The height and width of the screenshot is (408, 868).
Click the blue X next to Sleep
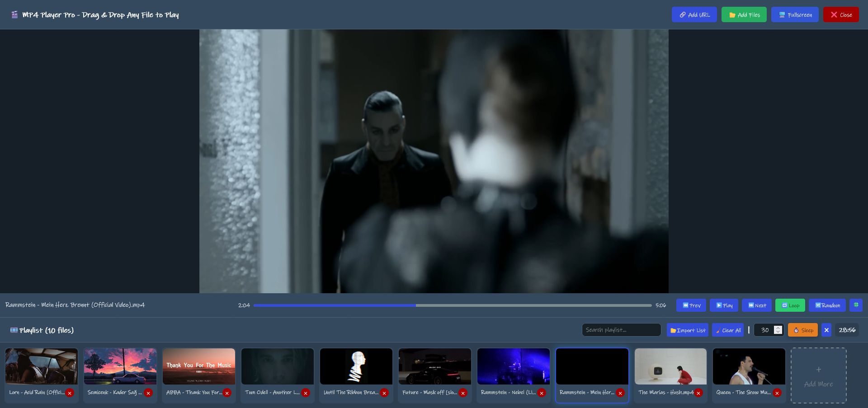pos(826,330)
